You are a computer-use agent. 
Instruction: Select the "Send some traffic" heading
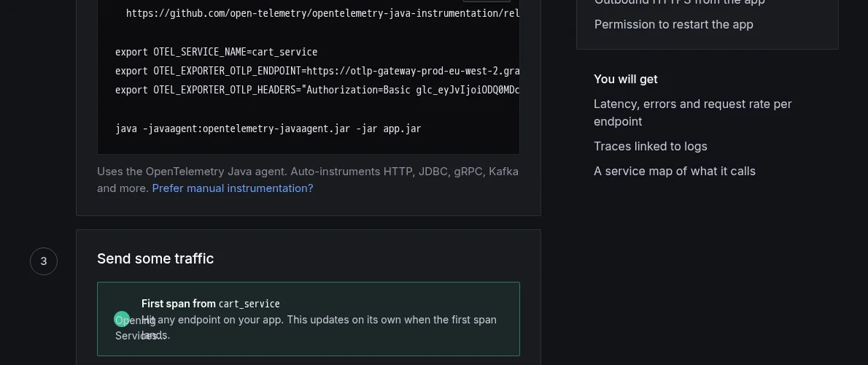155,258
